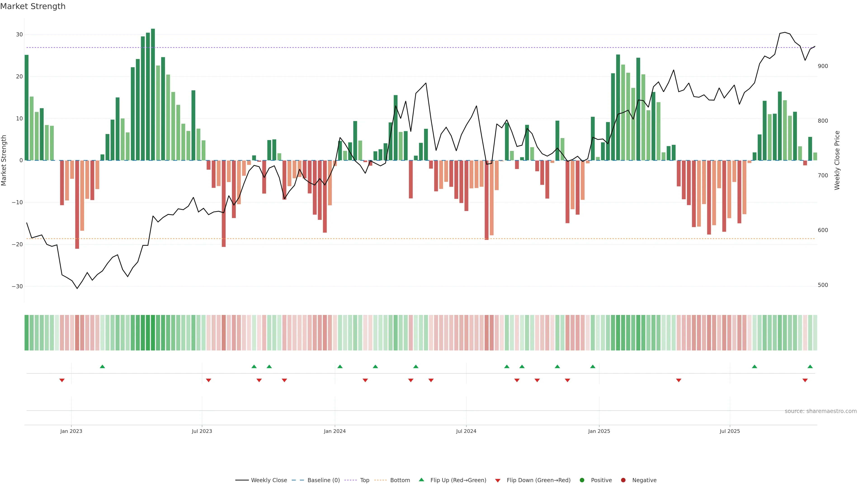Click the Market Strength chart title
Screen dimensions: 868x488
coord(33,6)
